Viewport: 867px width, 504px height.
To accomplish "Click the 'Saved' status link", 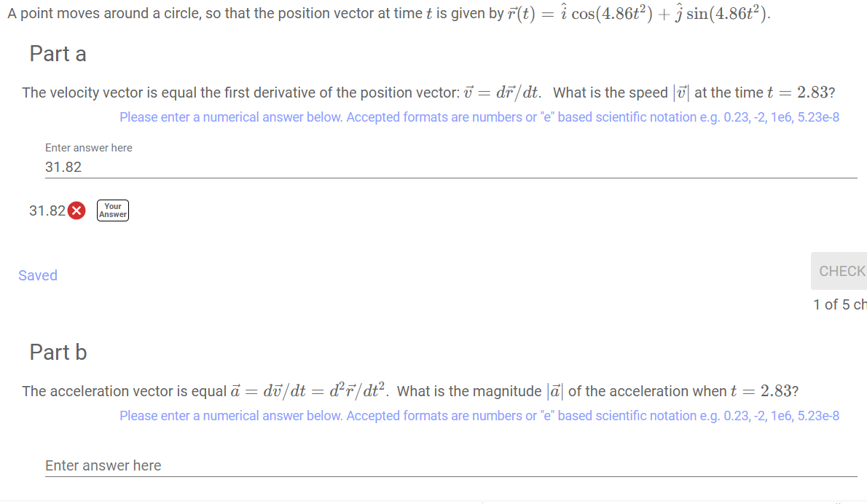I will point(37,275).
